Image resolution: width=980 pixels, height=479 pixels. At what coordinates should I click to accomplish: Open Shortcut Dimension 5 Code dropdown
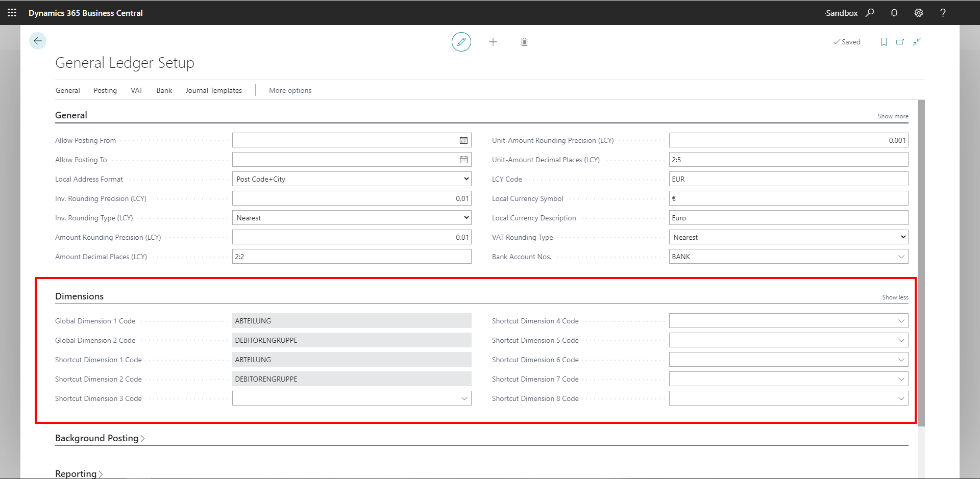click(x=901, y=340)
